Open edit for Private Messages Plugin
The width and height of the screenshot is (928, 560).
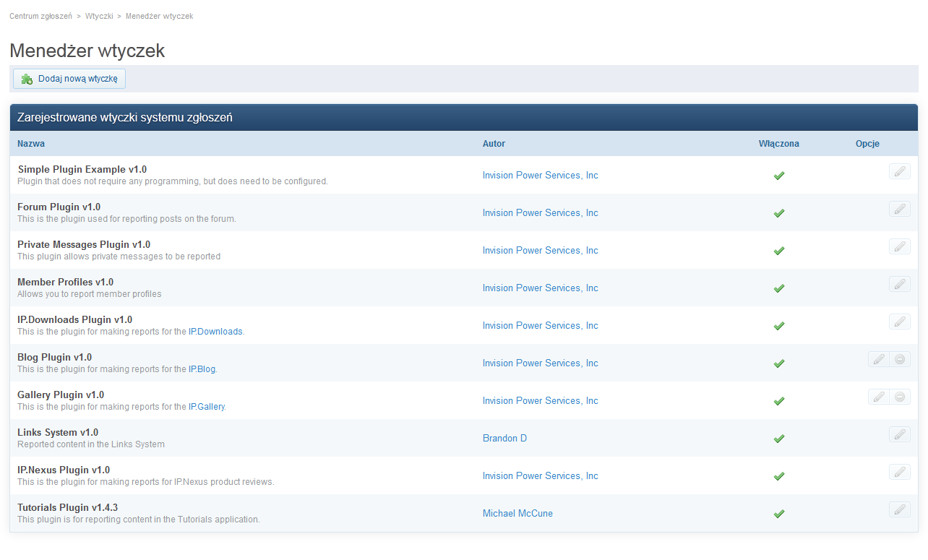click(899, 246)
